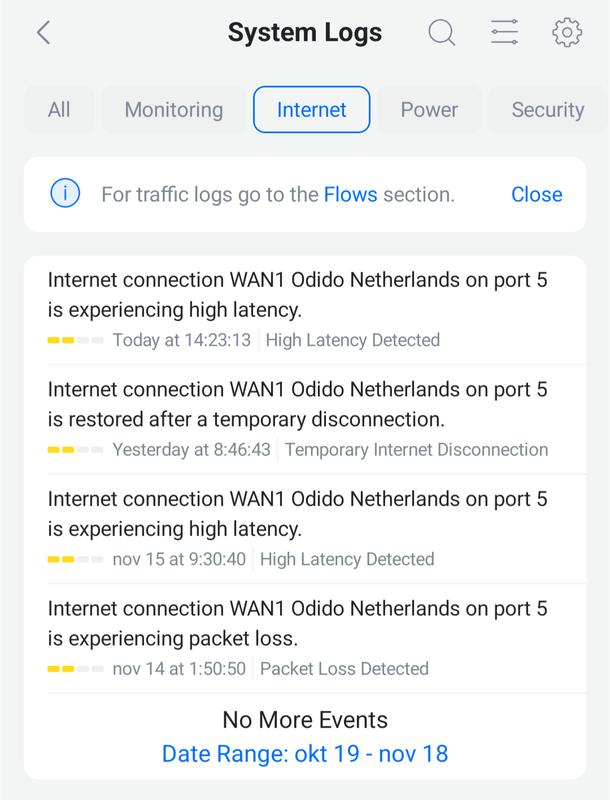610x800 pixels.
Task: Select the Monitoring tab
Action: [x=172, y=109]
